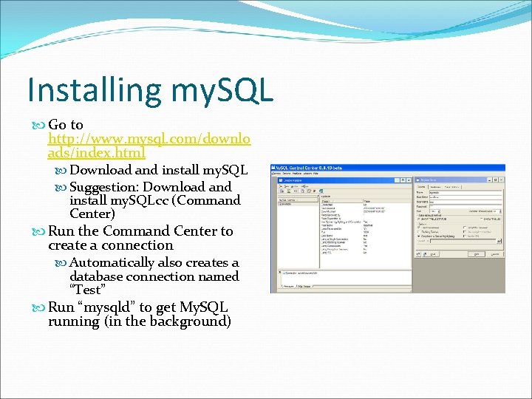Screen dimensions: 532x399
Task: Switch to the Messages tab in the console
Action: click(288, 287)
